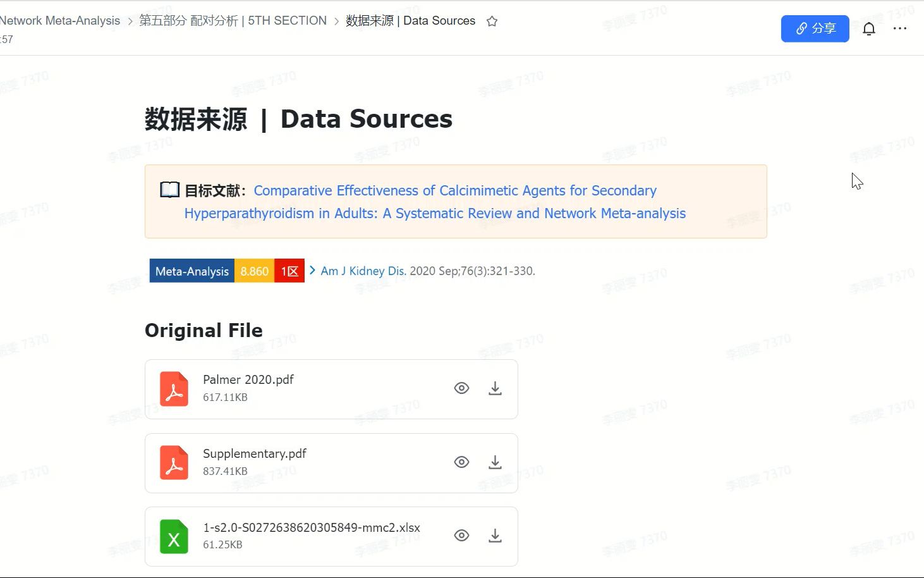Click the open book icon beside 目标文献

tap(169, 190)
